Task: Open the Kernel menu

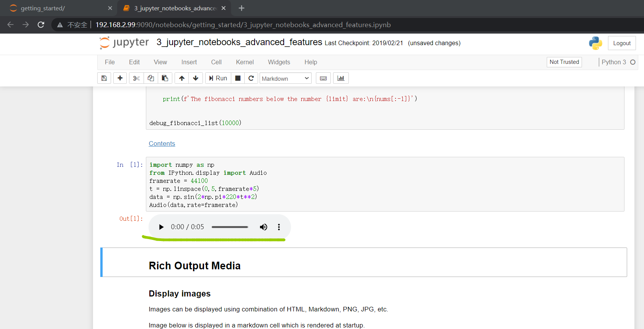Action: (x=245, y=62)
